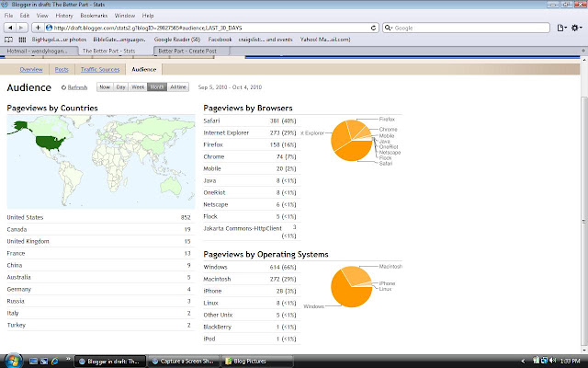The image size is (588, 368).
Task: Select the All time range
Action: 178,87
